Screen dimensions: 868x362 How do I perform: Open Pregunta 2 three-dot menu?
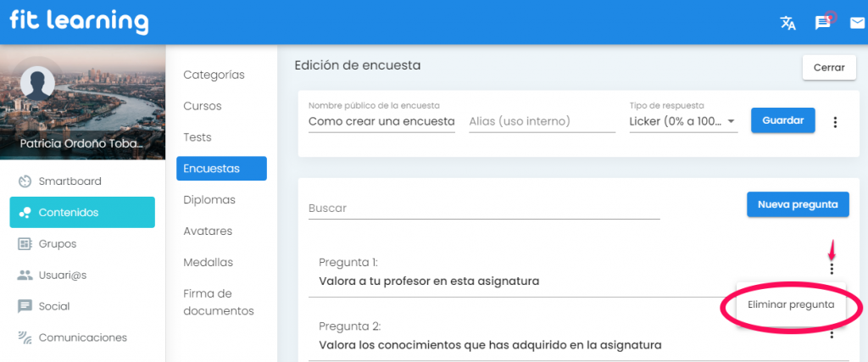(832, 335)
